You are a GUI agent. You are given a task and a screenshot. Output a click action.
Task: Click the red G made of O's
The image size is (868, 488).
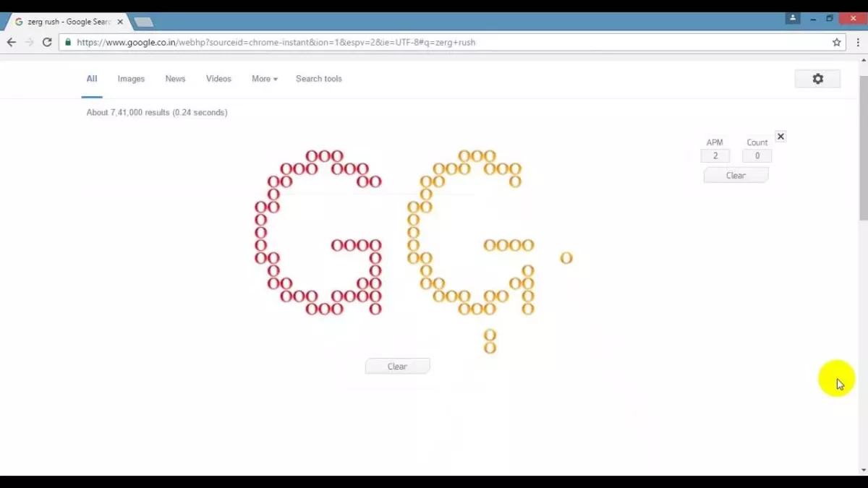318,233
